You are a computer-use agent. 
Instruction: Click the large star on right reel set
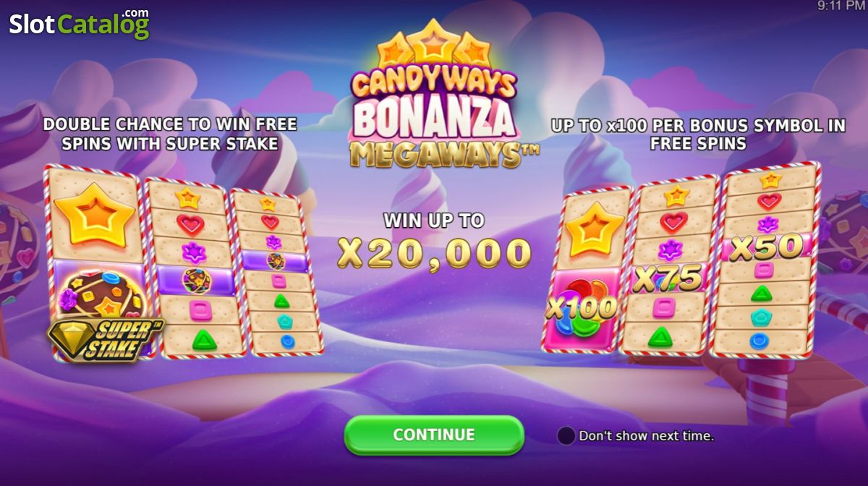597,229
